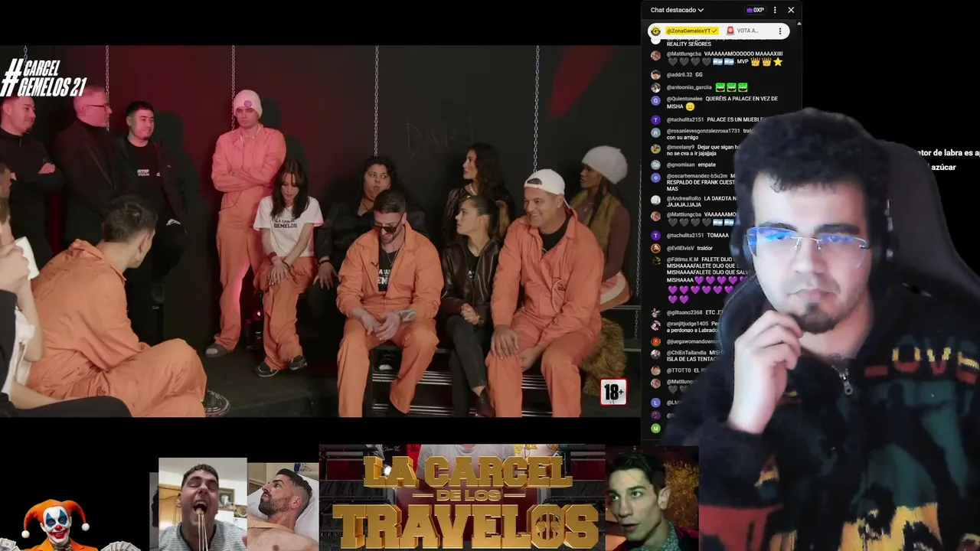Click purple Q avatar of @Quientunelee

pyautogui.click(x=655, y=100)
